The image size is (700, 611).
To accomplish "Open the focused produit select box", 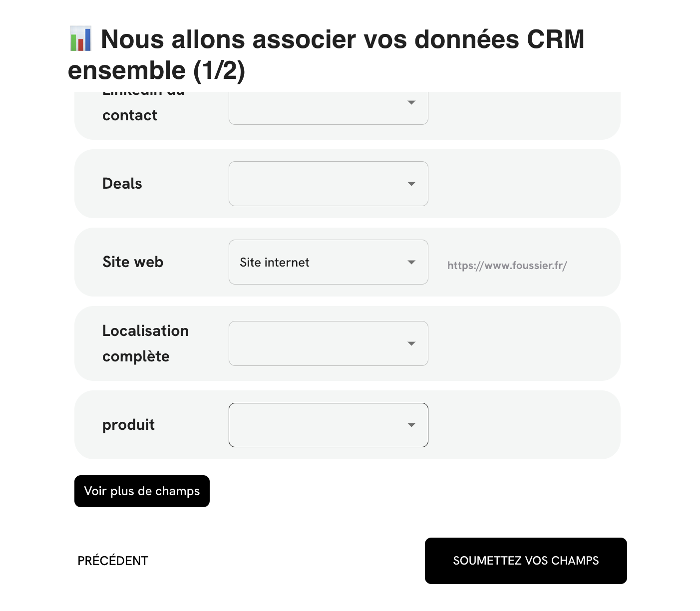I will pos(320,425).
